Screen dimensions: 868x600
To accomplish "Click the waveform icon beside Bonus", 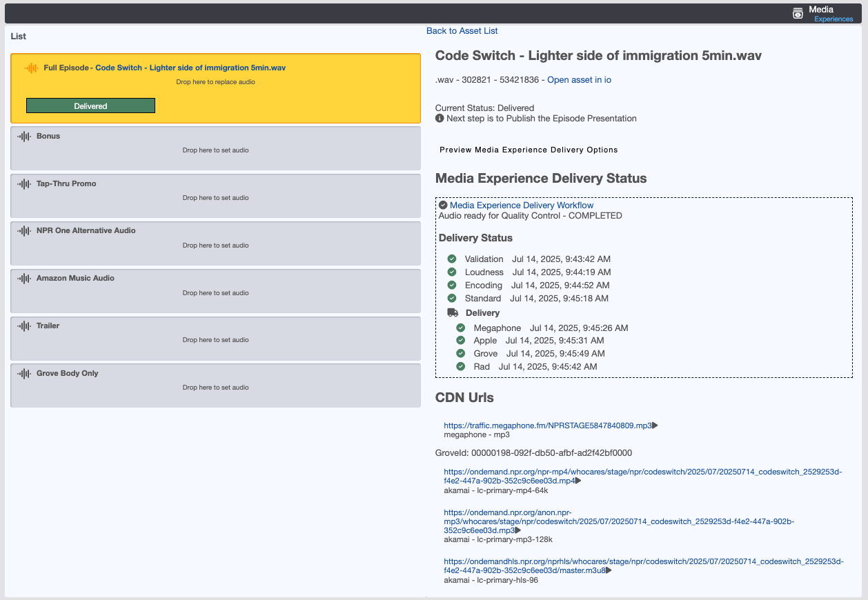I will [24, 137].
